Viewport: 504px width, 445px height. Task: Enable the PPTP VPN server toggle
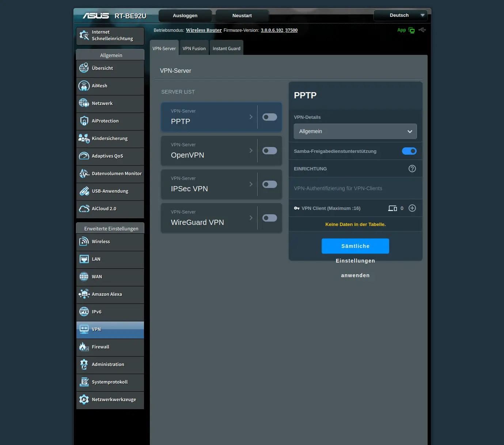pyautogui.click(x=269, y=117)
